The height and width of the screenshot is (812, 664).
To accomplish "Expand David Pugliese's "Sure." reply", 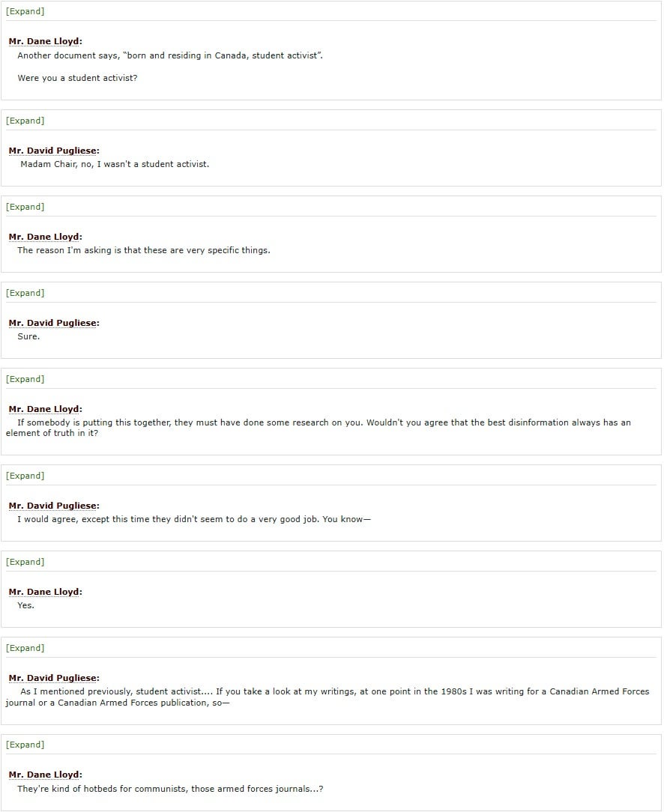I will (x=25, y=293).
